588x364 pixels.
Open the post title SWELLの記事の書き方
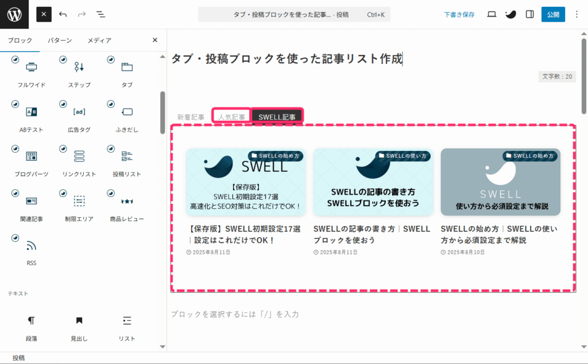click(372, 234)
